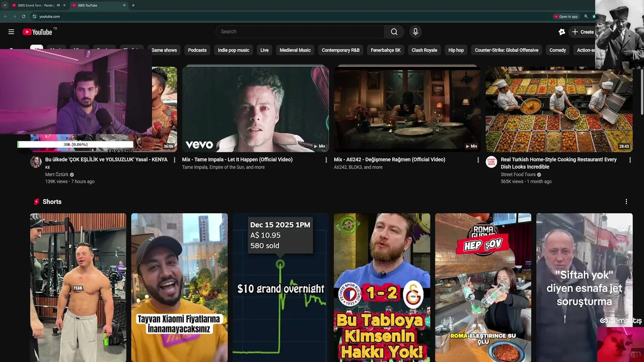Image resolution: width=644 pixels, height=362 pixels.
Task: Start voice search with the microphone
Action: [415, 32]
